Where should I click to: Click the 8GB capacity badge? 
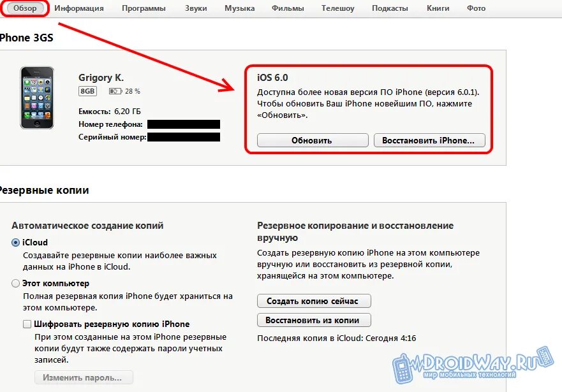(x=87, y=91)
